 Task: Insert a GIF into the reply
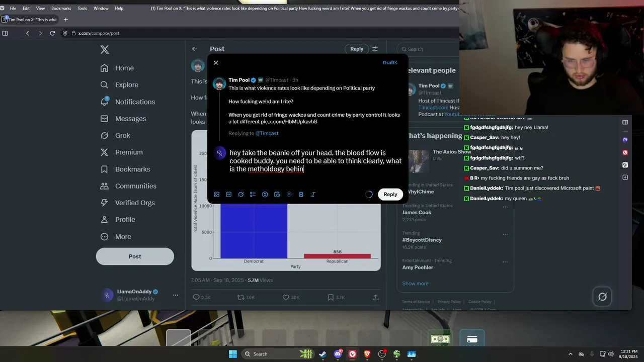(x=229, y=195)
